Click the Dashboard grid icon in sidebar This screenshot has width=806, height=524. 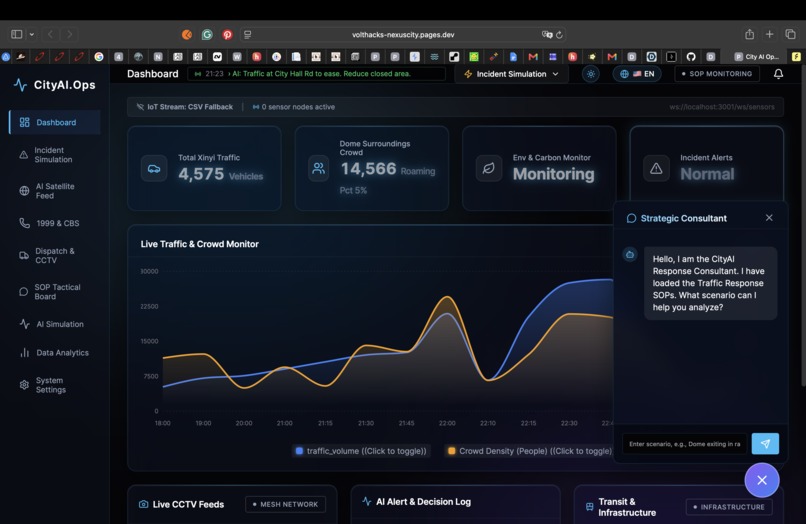point(24,122)
